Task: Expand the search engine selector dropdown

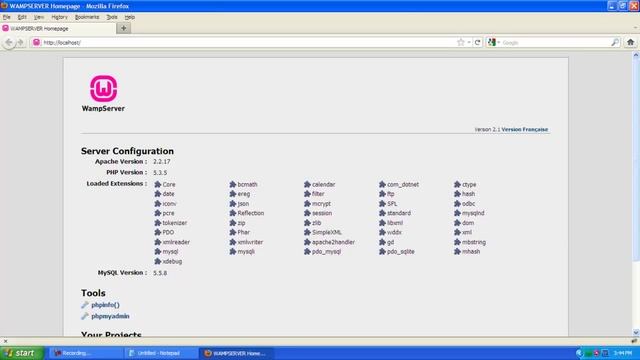Action: 498,42
